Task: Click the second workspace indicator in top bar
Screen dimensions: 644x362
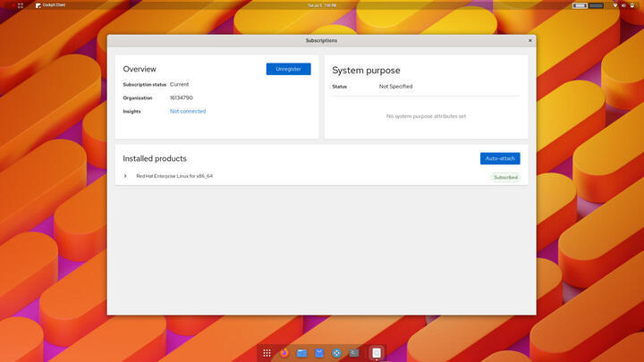Action: click(596, 5)
